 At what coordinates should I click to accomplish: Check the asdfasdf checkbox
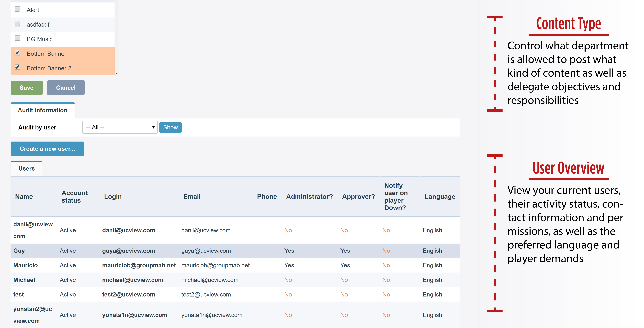click(x=17, y=23)
